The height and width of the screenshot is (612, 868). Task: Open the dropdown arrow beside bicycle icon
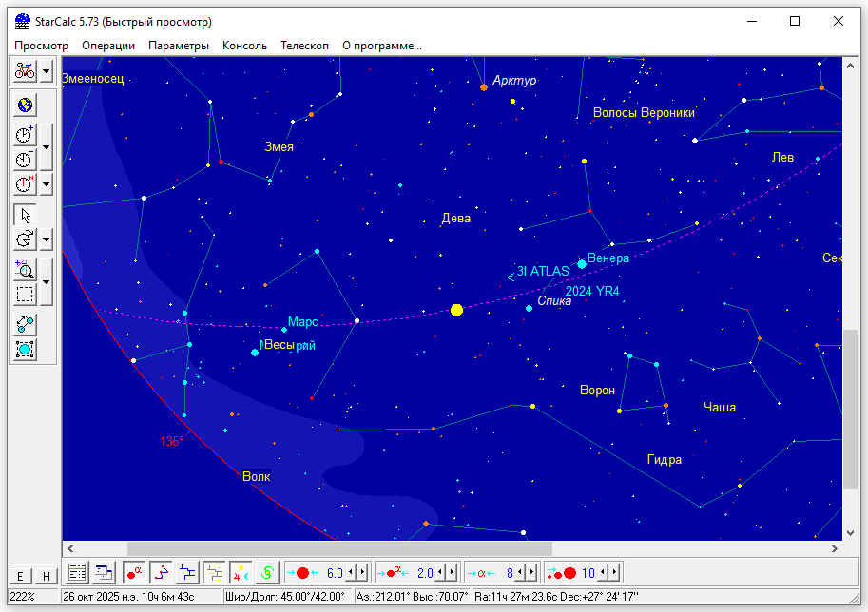[46, 71]
